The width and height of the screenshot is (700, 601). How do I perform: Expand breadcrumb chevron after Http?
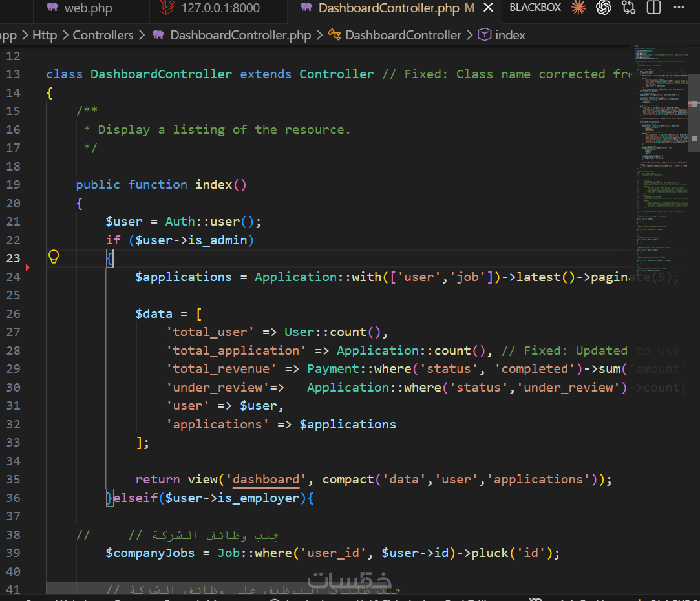click(x=65, y=35)
